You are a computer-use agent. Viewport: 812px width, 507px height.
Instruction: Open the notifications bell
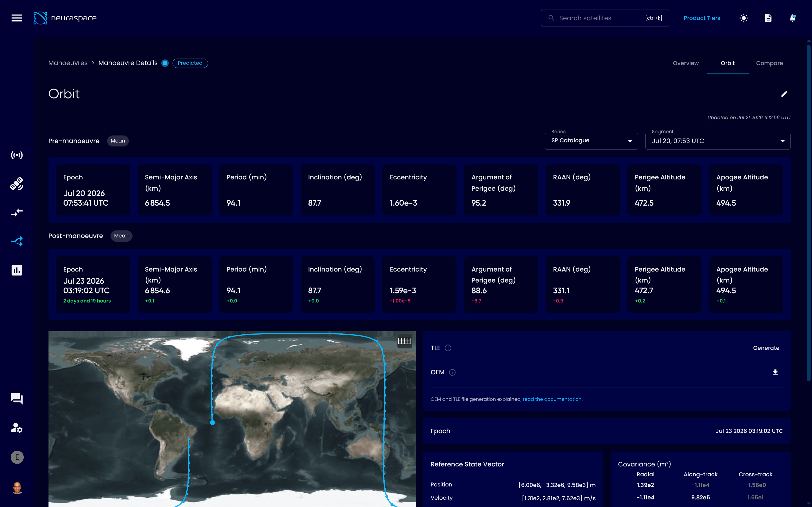(793, 18)
